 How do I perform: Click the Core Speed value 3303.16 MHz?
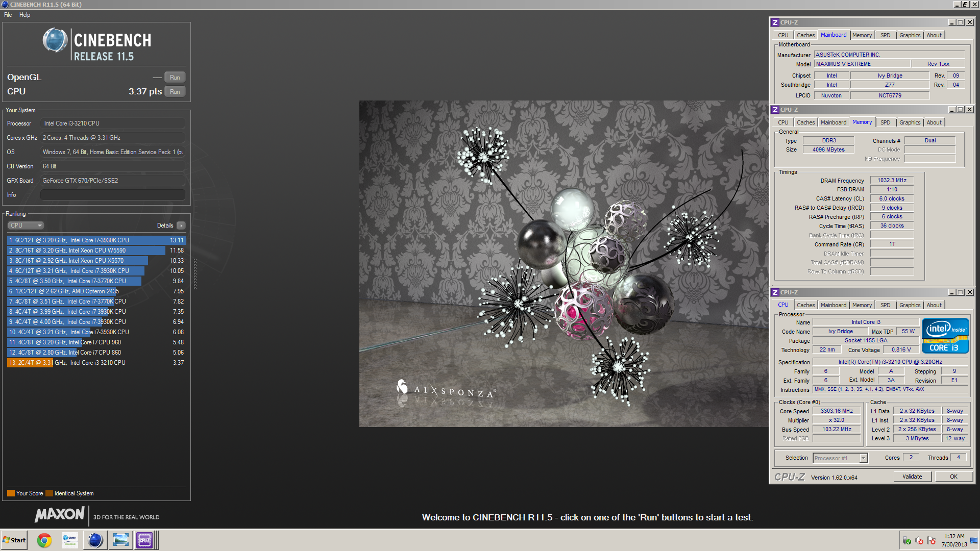coord(837,411)
